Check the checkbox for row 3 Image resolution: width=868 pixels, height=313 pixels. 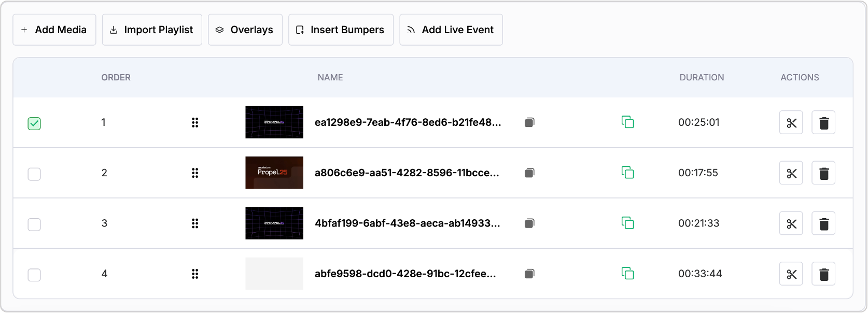tap(34, 224)
